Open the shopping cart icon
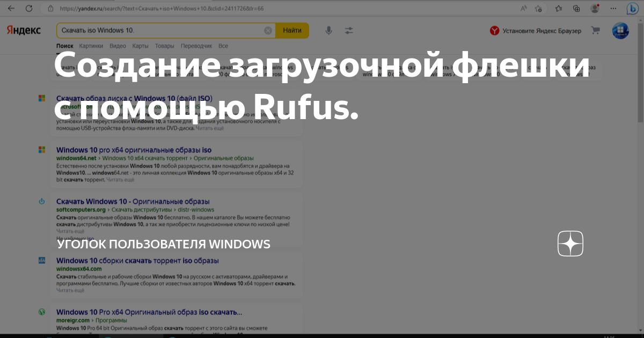Screen dimensions: 644x338 click(x=595, y=31)
